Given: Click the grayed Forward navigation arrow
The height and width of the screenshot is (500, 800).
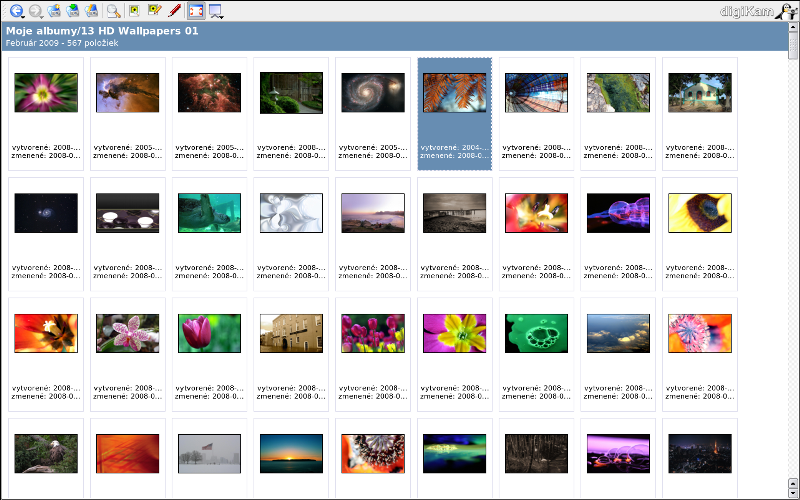Looking at the screenshot, I should point(36,11).
